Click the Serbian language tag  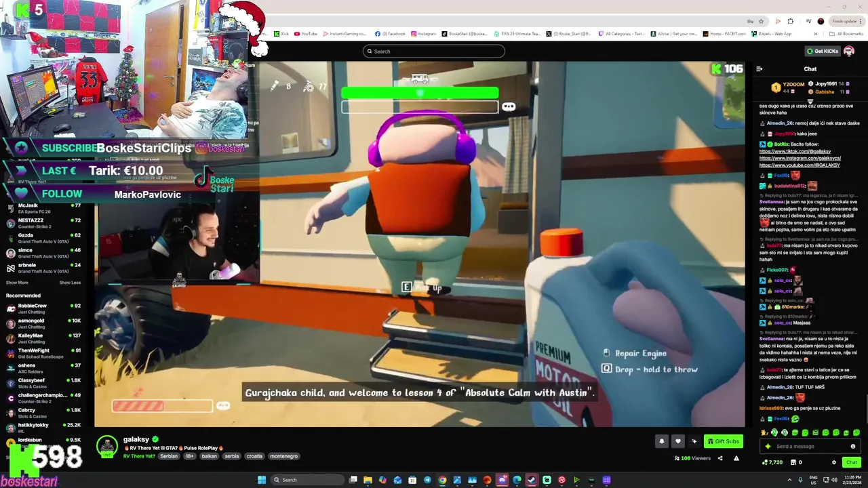pyautogui.click(x=169, y=456)
